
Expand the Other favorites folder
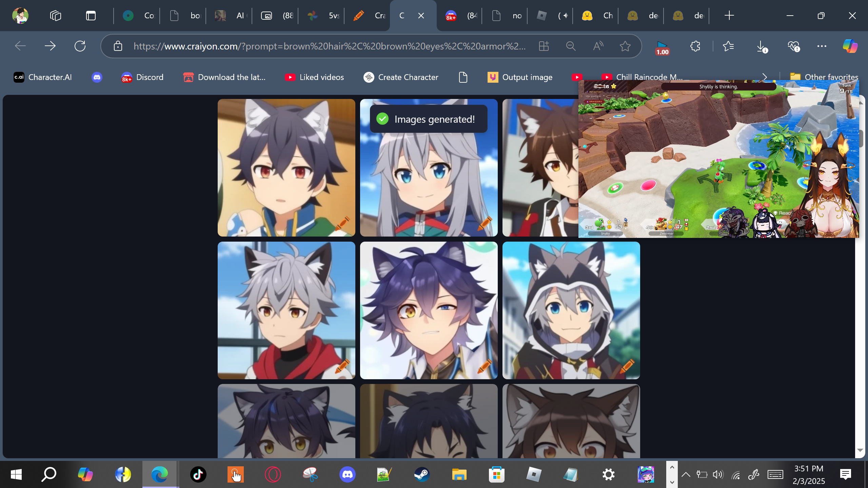click(x=824, y=77)
